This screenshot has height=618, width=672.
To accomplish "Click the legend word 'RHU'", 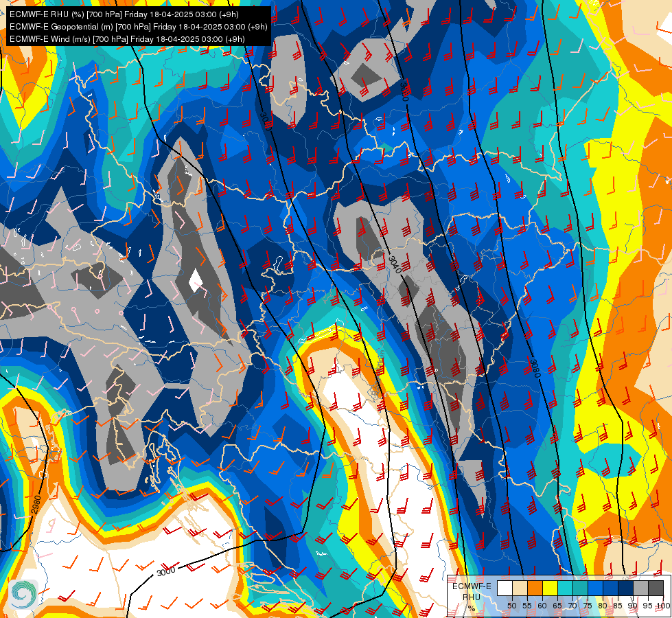I will click(x=472, y=597).
